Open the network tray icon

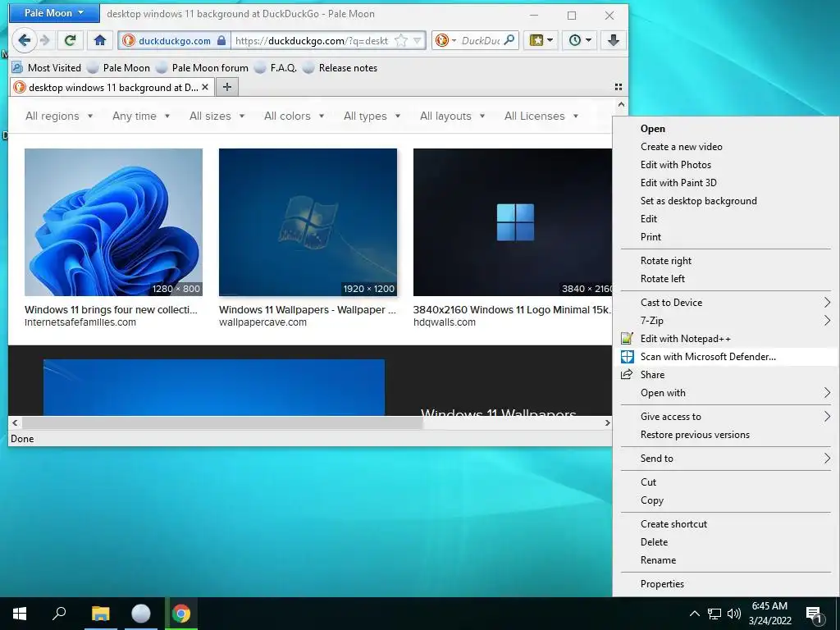(x=714, y=614)
